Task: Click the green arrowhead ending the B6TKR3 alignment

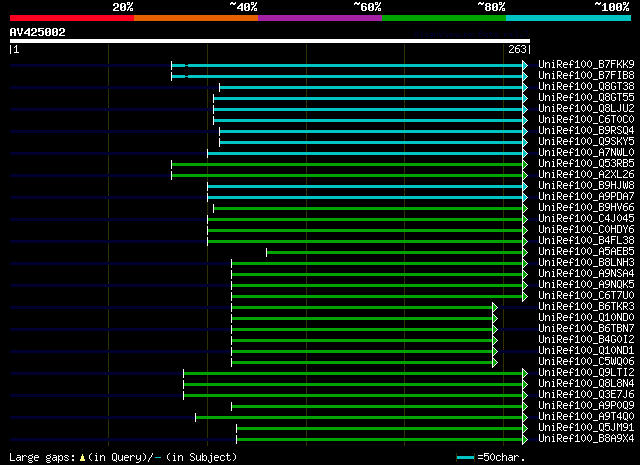Action: 495,308
